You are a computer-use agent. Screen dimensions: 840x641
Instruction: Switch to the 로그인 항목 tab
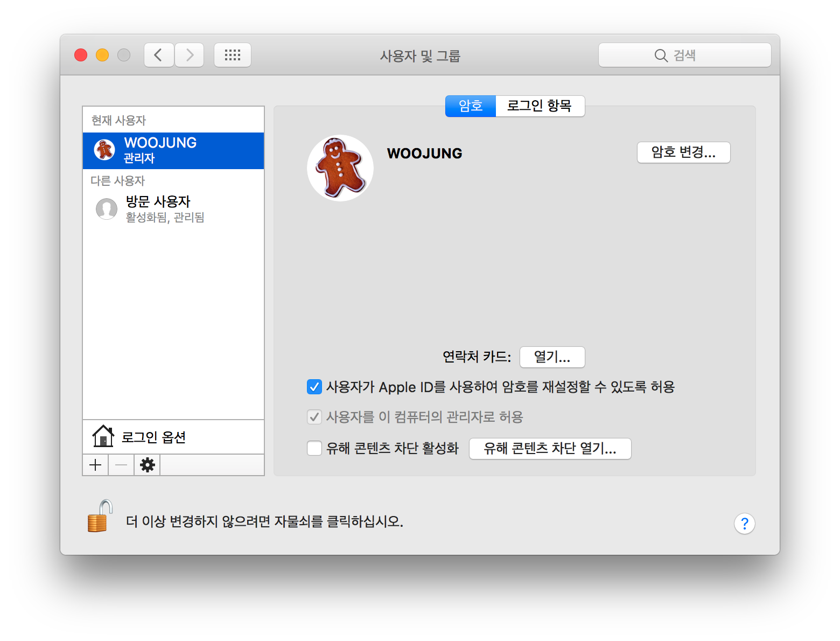pyautogui.click(x=540, y=106)
